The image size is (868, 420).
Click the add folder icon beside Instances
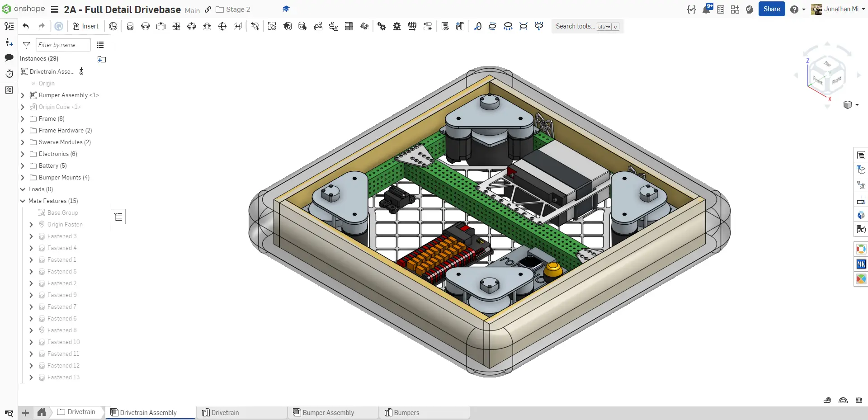102,59
